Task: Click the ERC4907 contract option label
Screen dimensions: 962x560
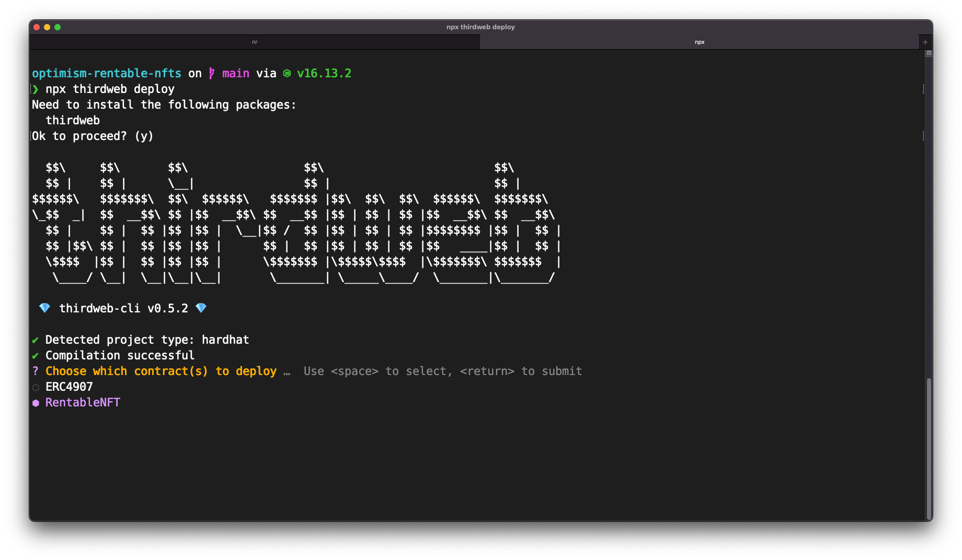Action: tap(69, 387)
